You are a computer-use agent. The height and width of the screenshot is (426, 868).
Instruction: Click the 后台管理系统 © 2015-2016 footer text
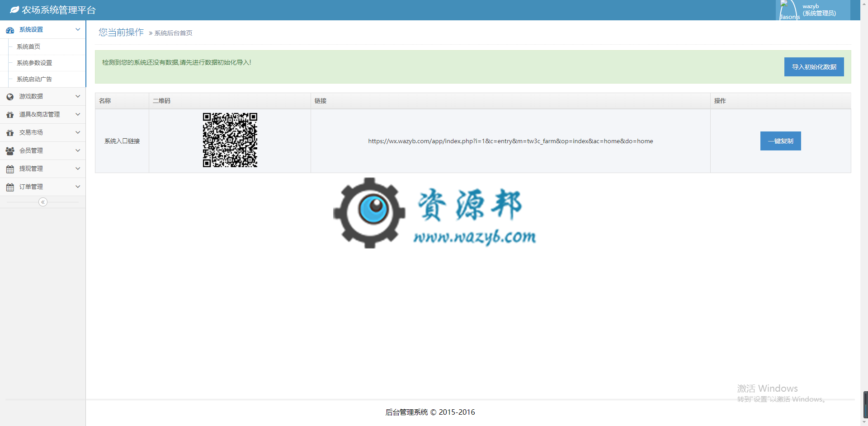pyautogui.click(x=430, y=412)
